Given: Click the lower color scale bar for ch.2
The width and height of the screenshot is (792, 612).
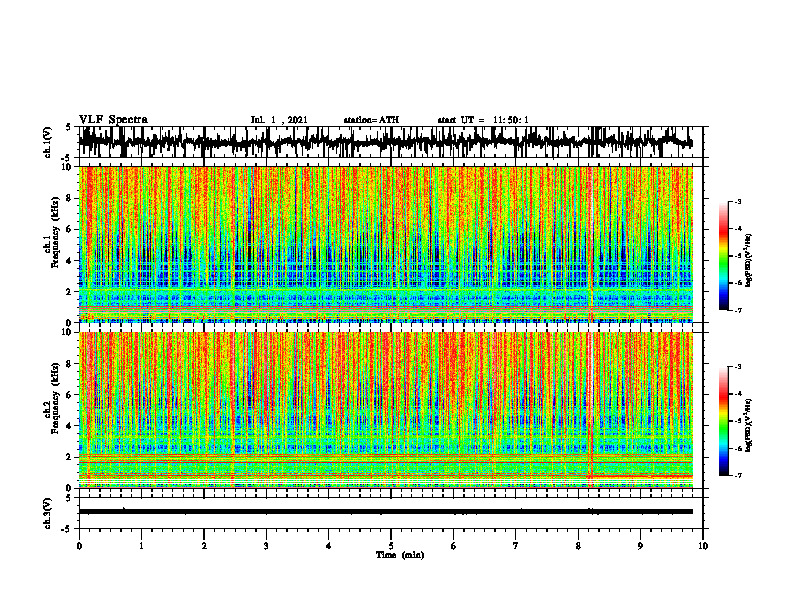Looking at the screenshot, I should (x=723, y=421).
